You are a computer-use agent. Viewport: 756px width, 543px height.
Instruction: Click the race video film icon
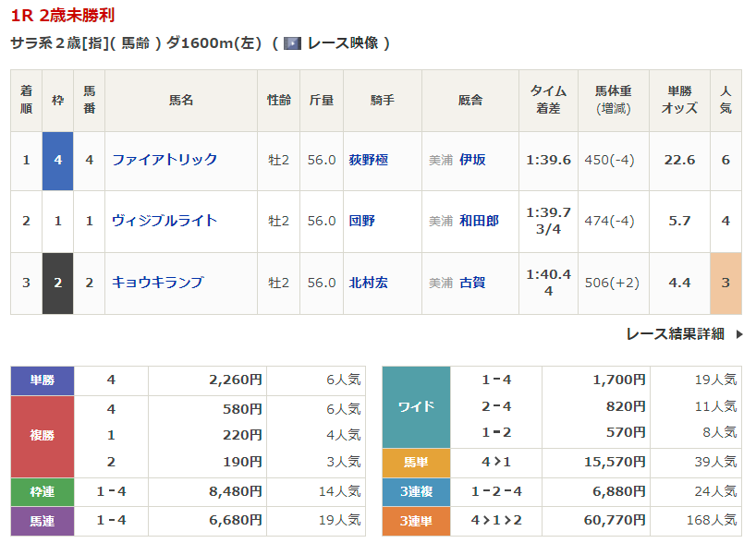click(x=293, y=43)
